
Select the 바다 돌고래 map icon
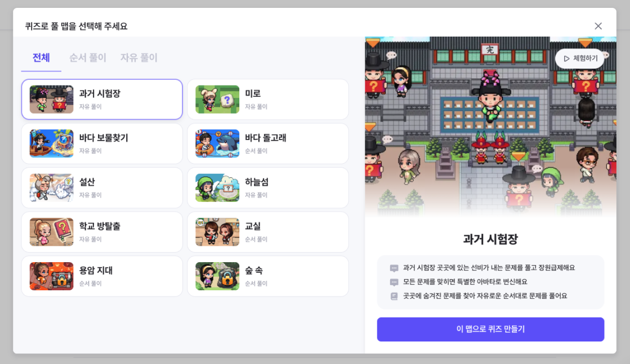(217, 143)
